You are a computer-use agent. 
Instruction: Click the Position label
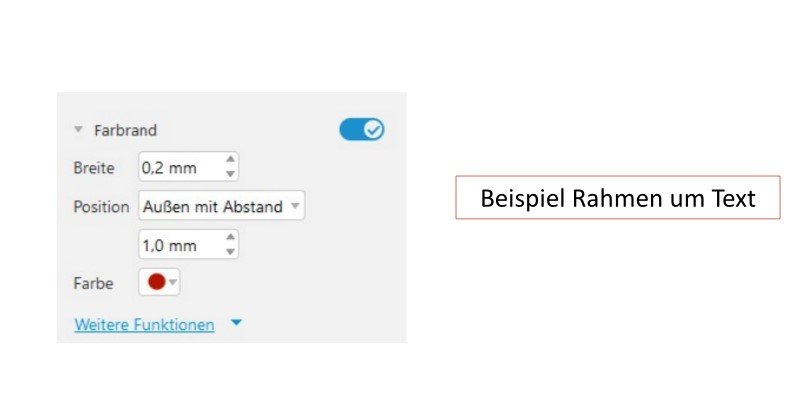(101, 207)
